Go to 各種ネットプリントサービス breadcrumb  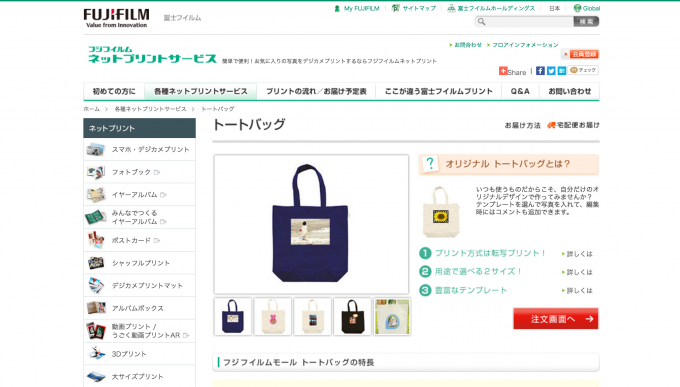point(150,109)
